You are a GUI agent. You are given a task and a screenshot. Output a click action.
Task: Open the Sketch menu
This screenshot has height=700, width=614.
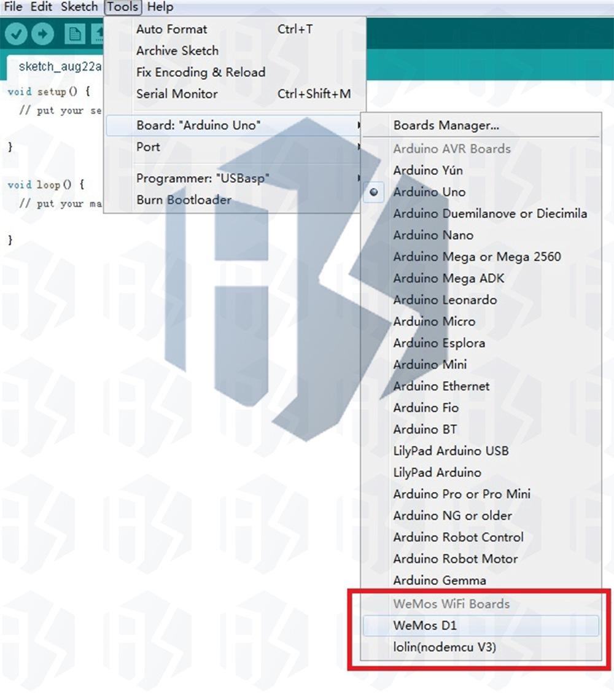[x=79, y=7]
